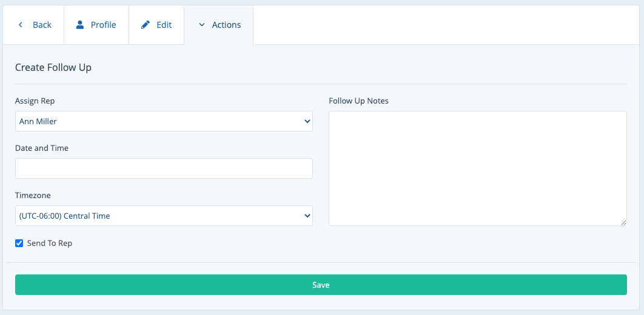Click the down chevron icon beside Actions
644x315 pixels.
202,25
